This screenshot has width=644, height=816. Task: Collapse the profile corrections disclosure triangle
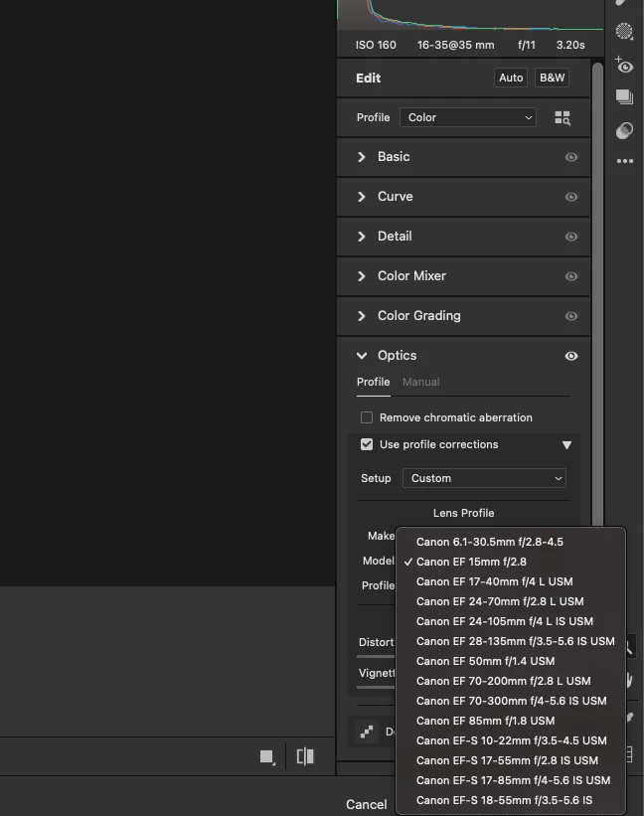click(567, 445)
